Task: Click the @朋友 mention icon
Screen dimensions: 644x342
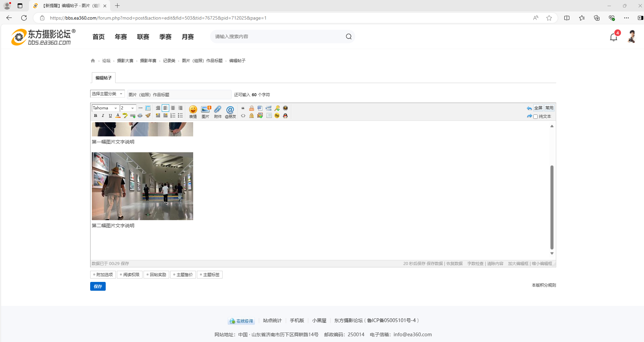Action: click(230, 111)
